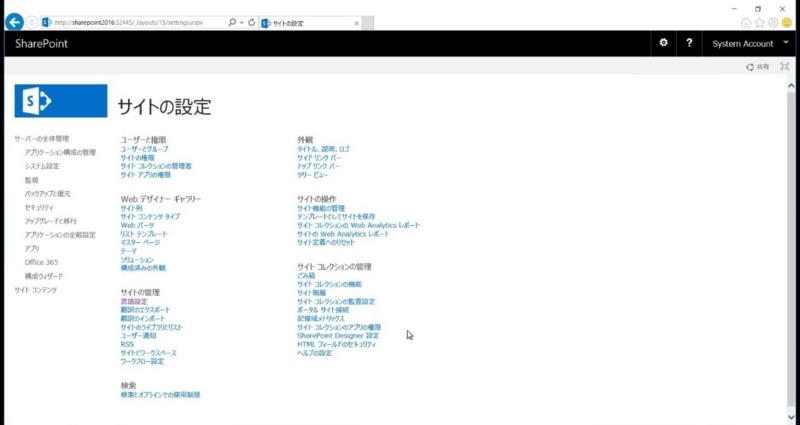Click the browser home icon
The image size is (800, 425).
coord(745,22)
